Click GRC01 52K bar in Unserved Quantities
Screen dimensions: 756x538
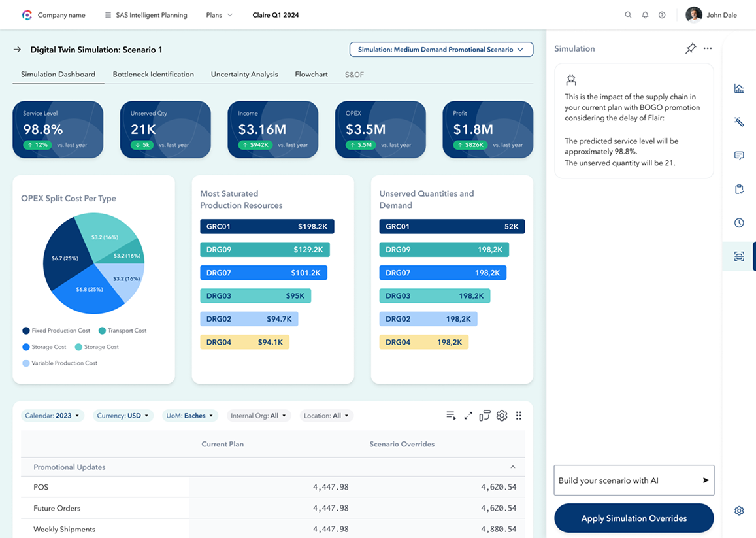452,226
